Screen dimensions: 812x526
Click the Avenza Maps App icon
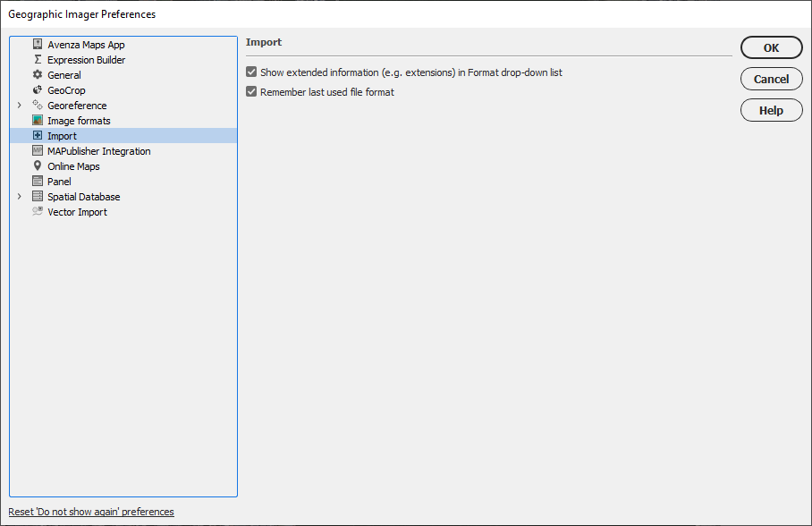[38, 44]
